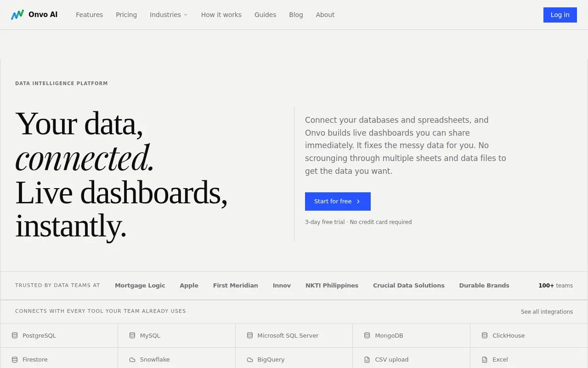Select the PostgreSQL integration label
The height and width of the screenshot is (368, 588).
point(39,335)
